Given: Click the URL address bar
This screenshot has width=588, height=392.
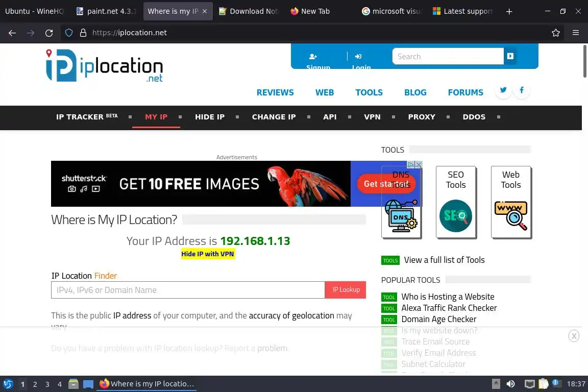Looking at the screenshot, I should coord(317,33).
